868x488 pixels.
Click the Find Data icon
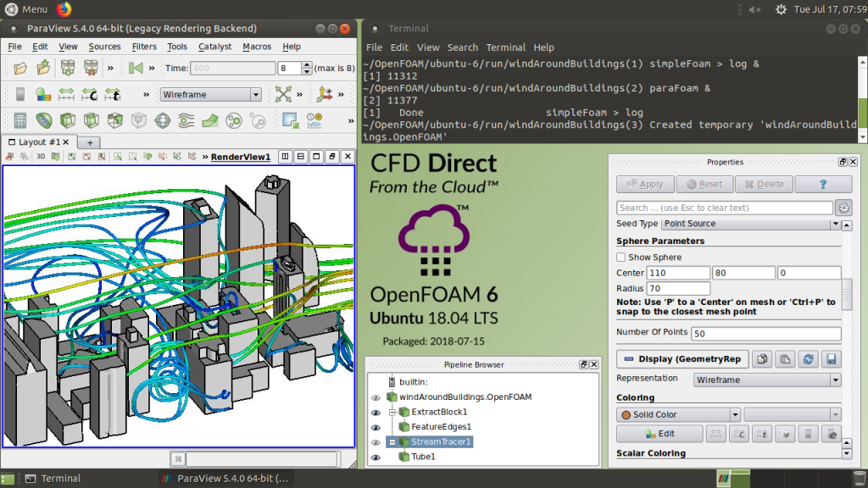click(x=291, y=120)
